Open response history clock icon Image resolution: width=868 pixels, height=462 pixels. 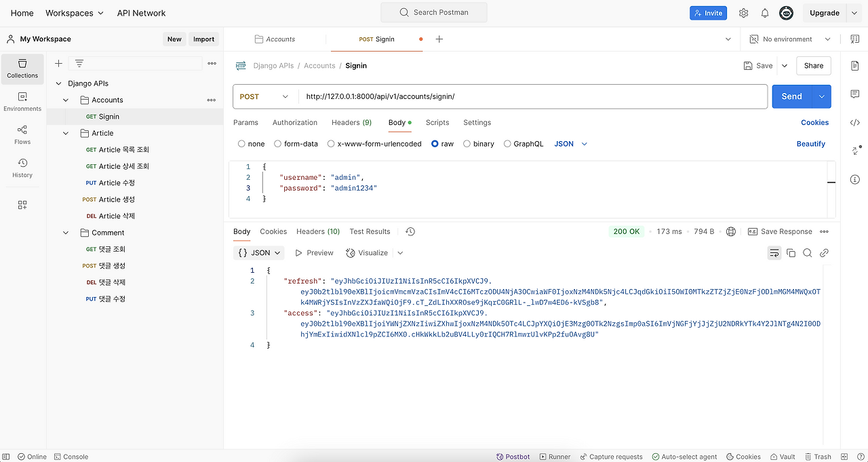coord(410,231)
